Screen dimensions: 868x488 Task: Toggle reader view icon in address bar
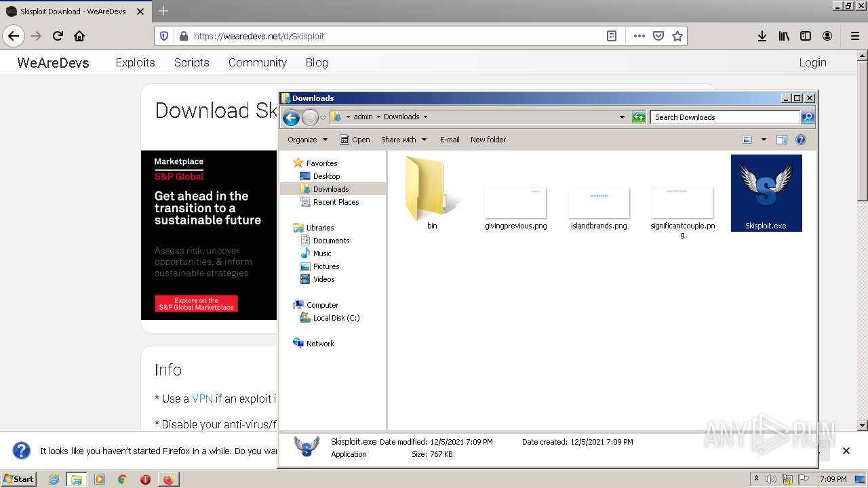[x=612, y=36]
